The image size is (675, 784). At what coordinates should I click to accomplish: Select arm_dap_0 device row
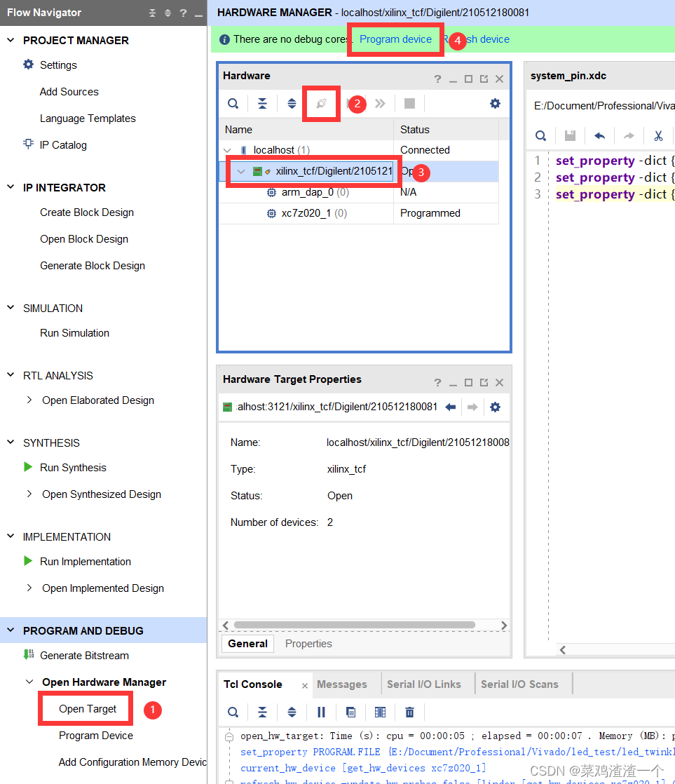coord(358,193)
